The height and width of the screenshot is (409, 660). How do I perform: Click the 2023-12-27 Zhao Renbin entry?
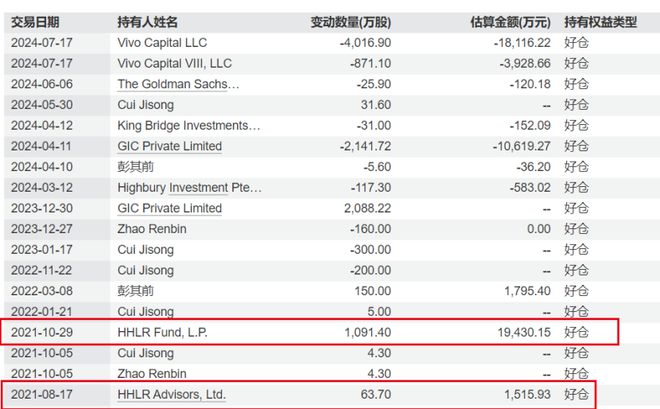pos(152,229)
